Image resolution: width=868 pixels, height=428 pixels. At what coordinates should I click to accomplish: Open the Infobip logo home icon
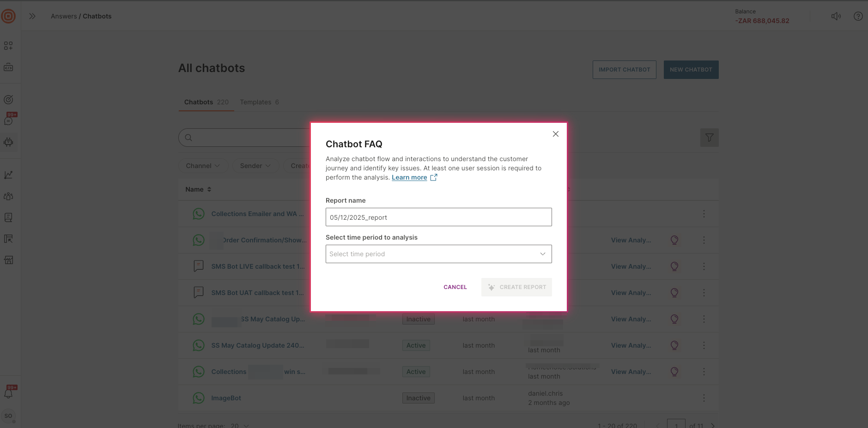pos(8,16)
